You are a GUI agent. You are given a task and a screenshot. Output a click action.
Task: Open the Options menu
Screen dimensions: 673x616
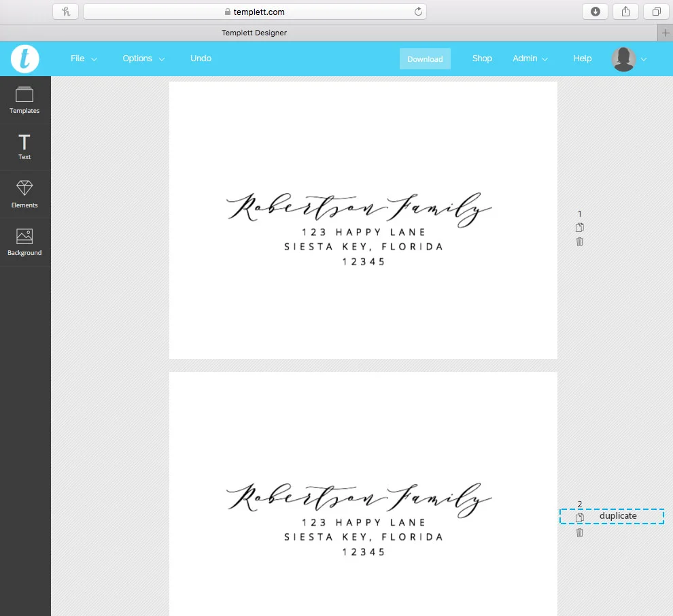click(143, 58)
